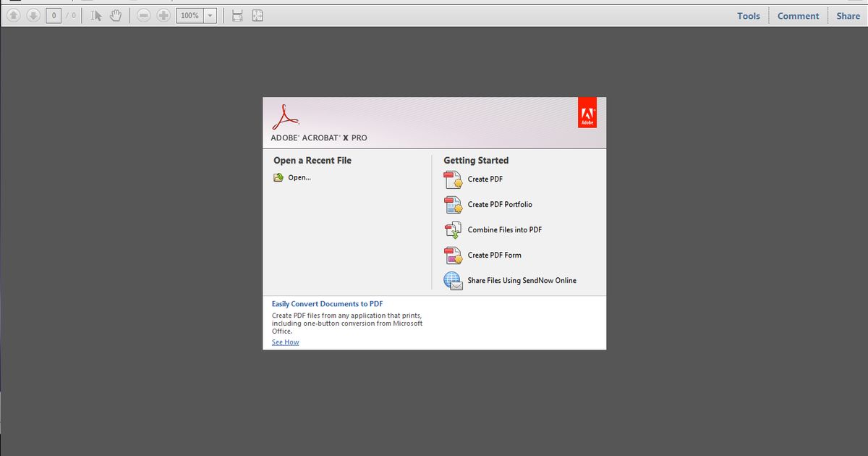The height and width of the screenshot is (456, 868).
Task: Click the previous page up arrow
Action: (x=14, y=15)
